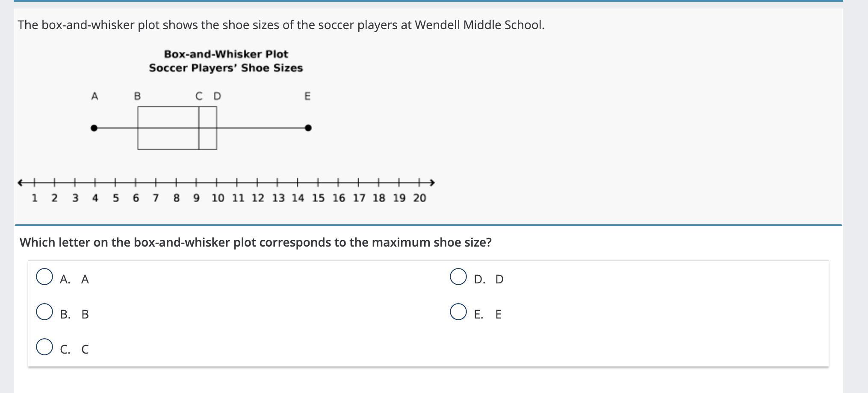Screen dimensions: 868x393
Task: Click the question text about maximum shoe size
Action: 256,243
